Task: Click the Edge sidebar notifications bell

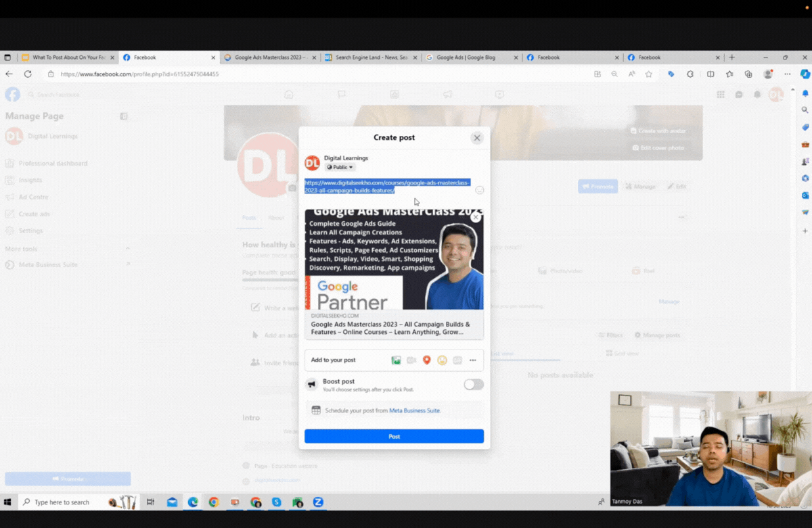Action: [805, 93]
